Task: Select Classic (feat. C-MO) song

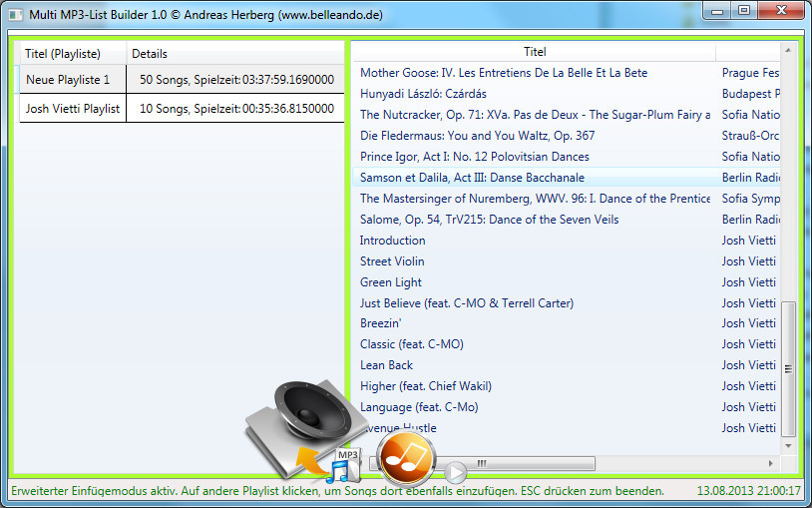Action: coord(412,344)
